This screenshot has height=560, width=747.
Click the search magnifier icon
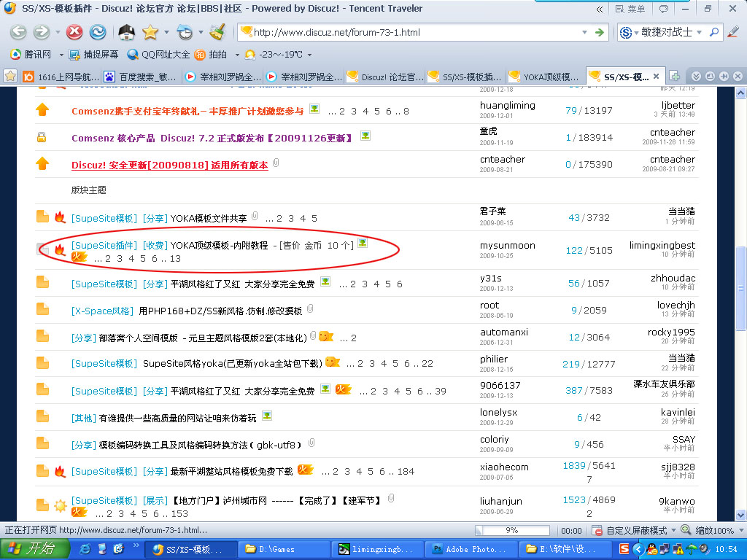pos(714,32)
